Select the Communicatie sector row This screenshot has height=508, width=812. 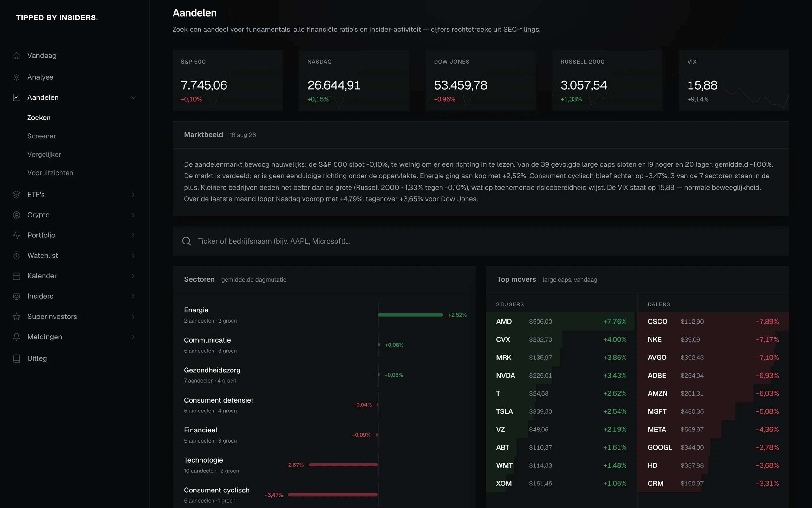324,345
